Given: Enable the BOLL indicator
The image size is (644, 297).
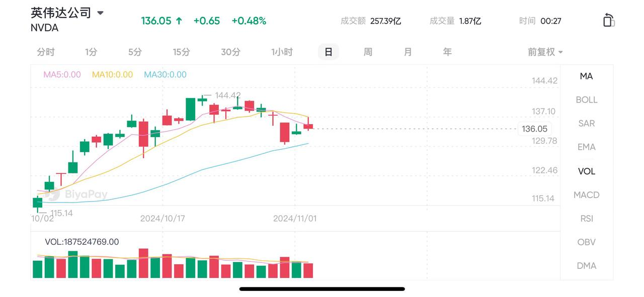Looking at the screenshot, I should pyautogui.click(x=587, y=100).
